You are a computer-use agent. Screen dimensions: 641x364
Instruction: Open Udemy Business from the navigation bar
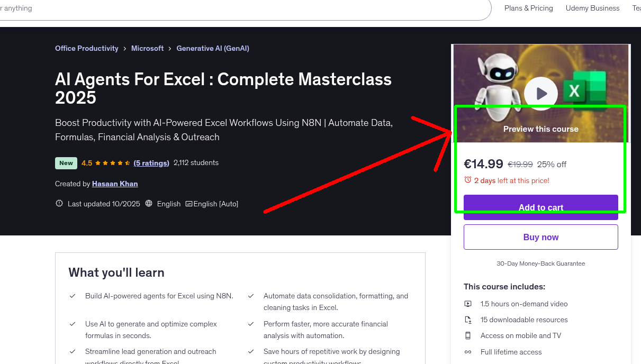click(592, 8)
